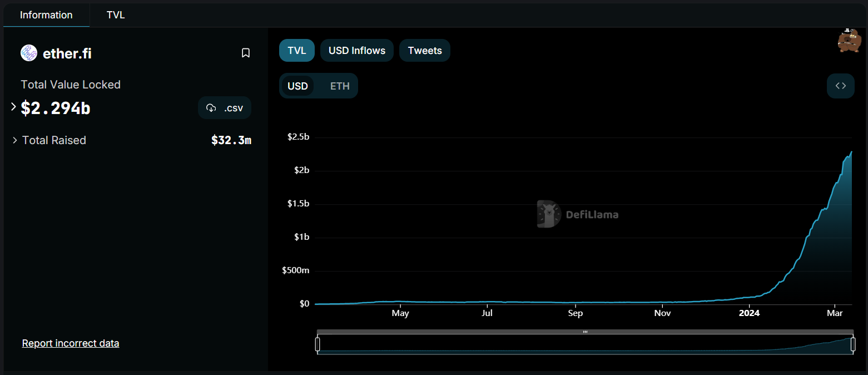Click the $1b y-axis label

303,237
